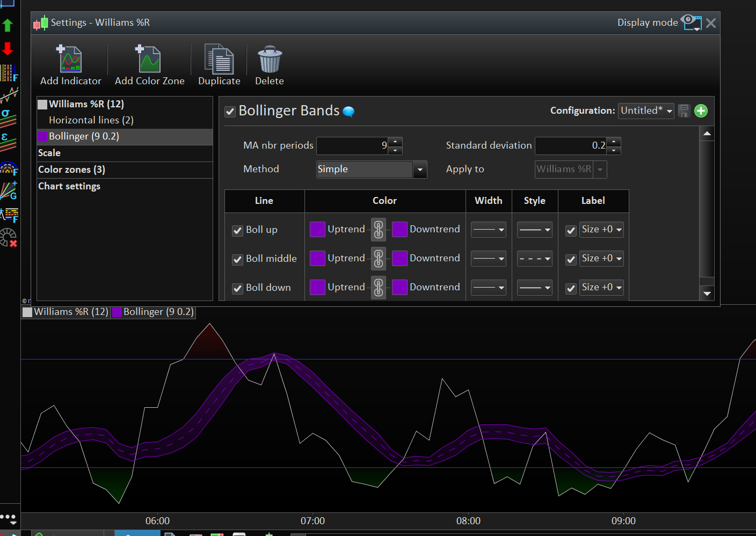The image size is (756, 536).
Task: Open the Method dropdown set to Simple
Action: click(420, 170)
